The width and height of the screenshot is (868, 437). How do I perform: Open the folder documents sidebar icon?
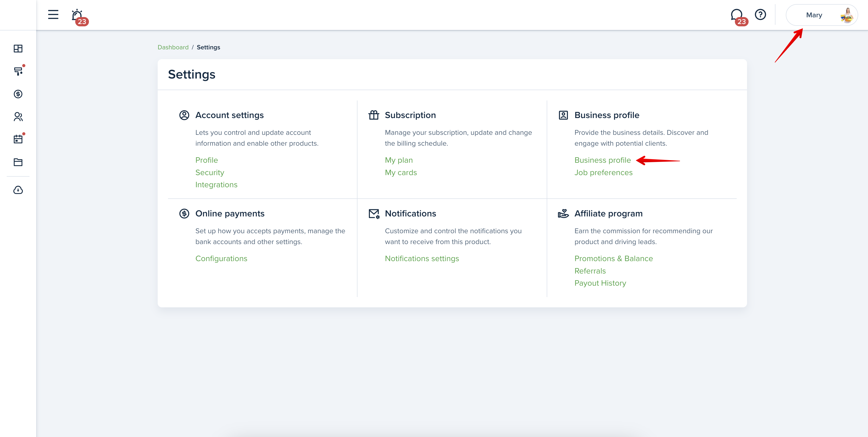tap(18, 162)
